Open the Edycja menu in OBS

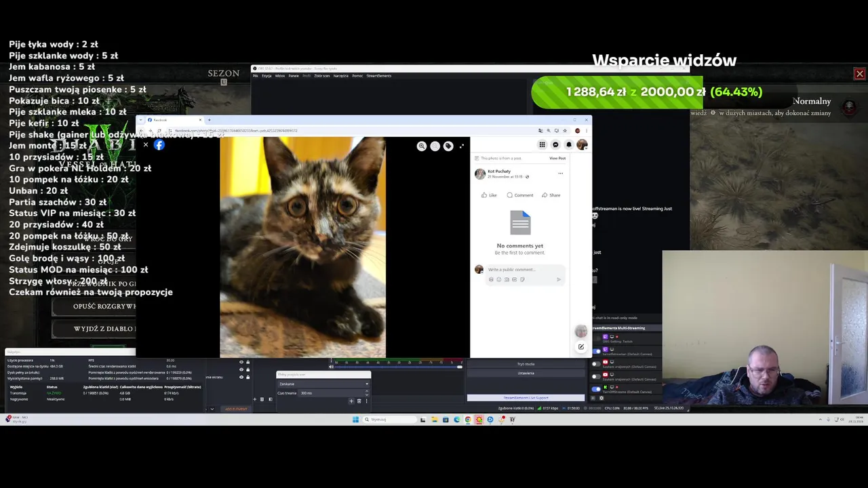[267, 76]
